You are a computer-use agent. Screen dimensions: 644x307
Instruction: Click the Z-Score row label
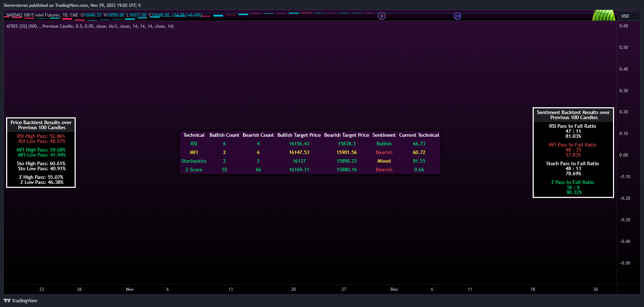[x=194, y=170]
